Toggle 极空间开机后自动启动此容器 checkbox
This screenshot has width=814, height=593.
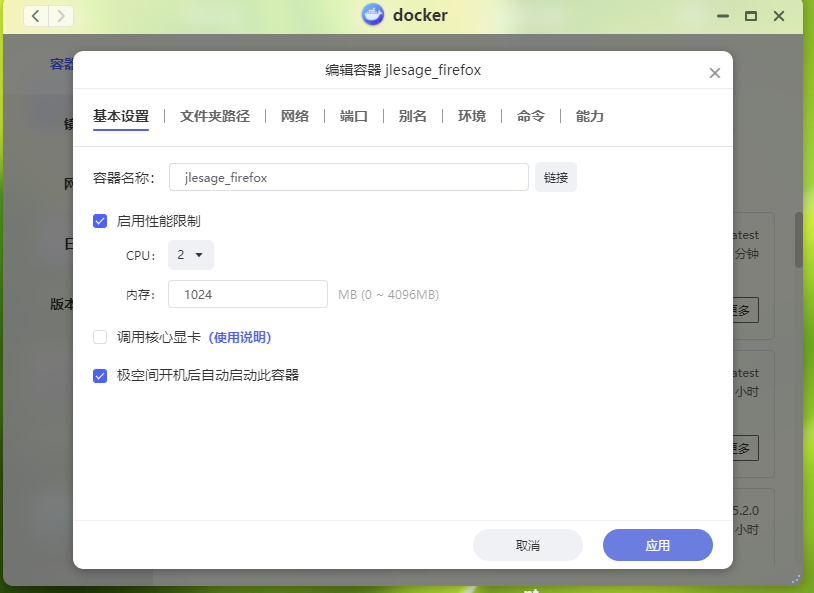click(x=100, y=376)
